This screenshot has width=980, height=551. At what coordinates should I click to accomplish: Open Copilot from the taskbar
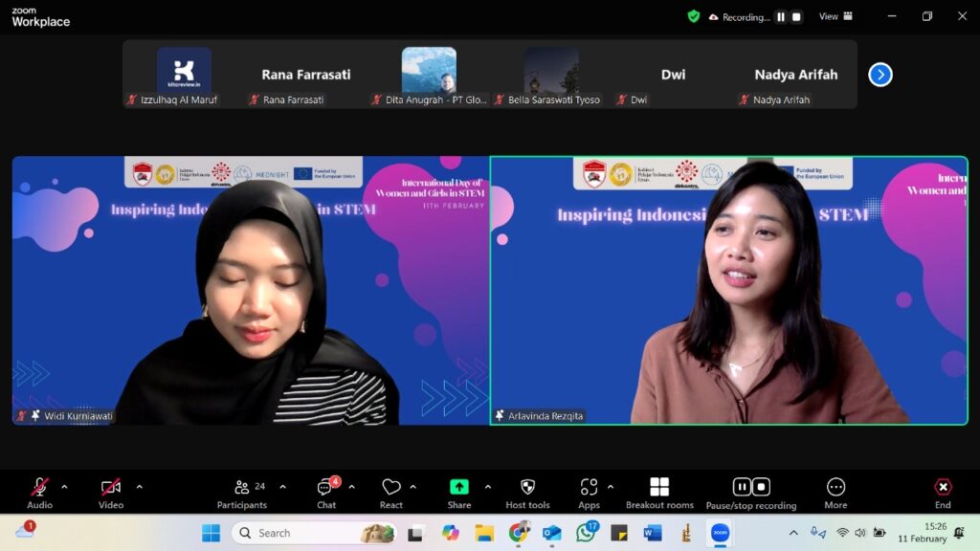[450, 533]
